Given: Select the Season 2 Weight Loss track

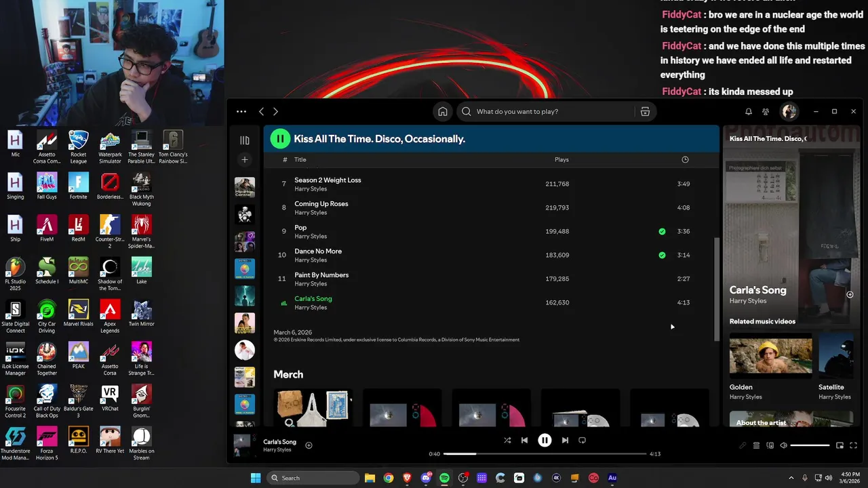Looking at the screenshot, I should [x=492, y=184].
